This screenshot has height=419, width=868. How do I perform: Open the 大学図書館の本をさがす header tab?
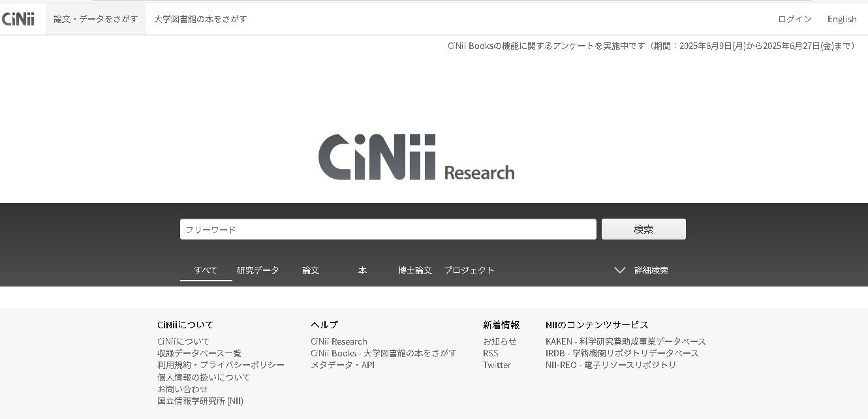pos(200,19)
